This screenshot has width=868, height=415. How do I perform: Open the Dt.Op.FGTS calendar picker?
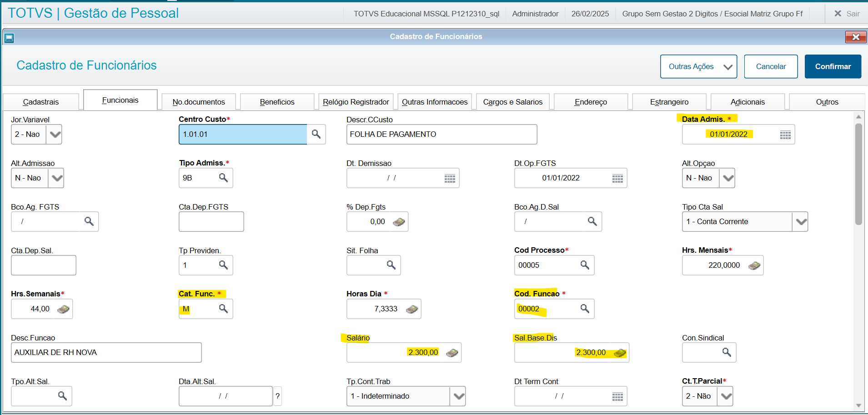[x=617, y=178]
